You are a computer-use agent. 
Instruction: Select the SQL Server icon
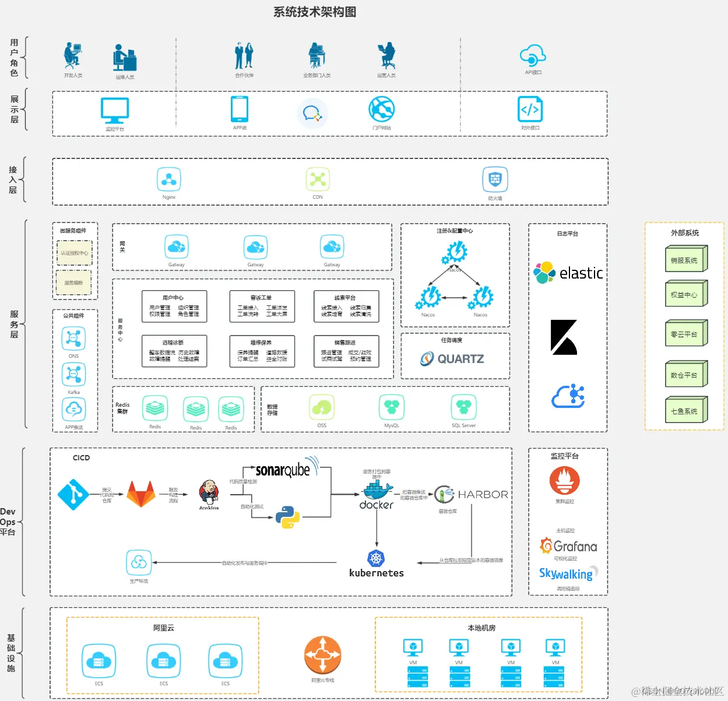pyautogui.click(x=464, y=407)
